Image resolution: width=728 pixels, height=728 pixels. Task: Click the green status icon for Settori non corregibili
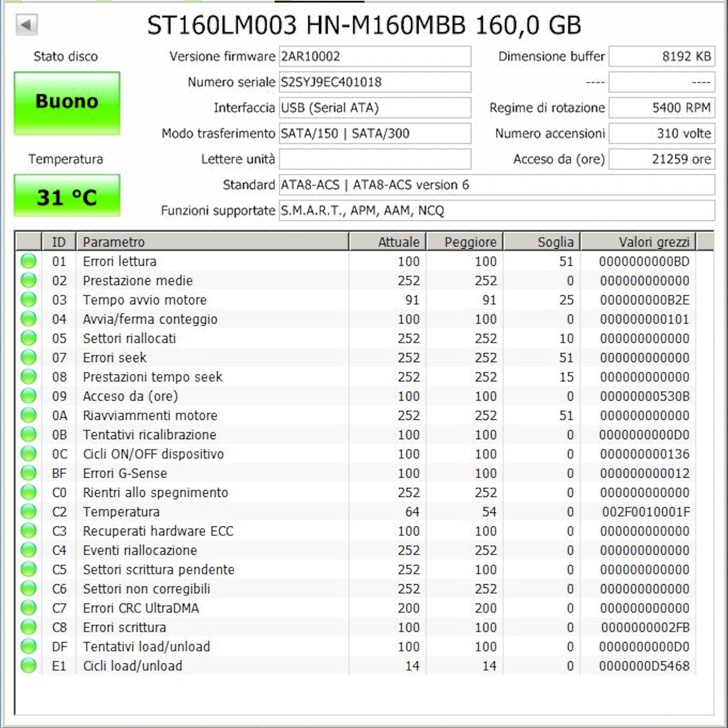29,589
